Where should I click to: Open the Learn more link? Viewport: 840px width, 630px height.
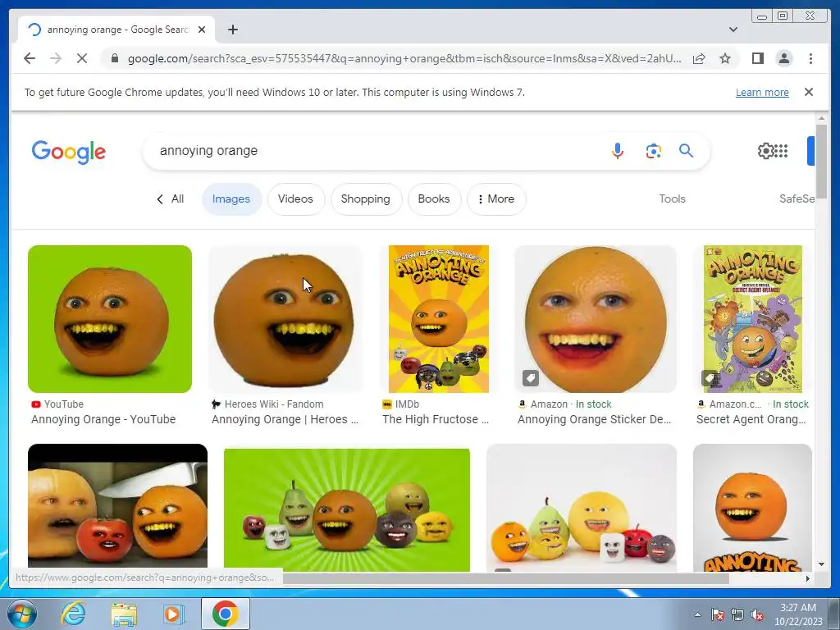(762, 92)
